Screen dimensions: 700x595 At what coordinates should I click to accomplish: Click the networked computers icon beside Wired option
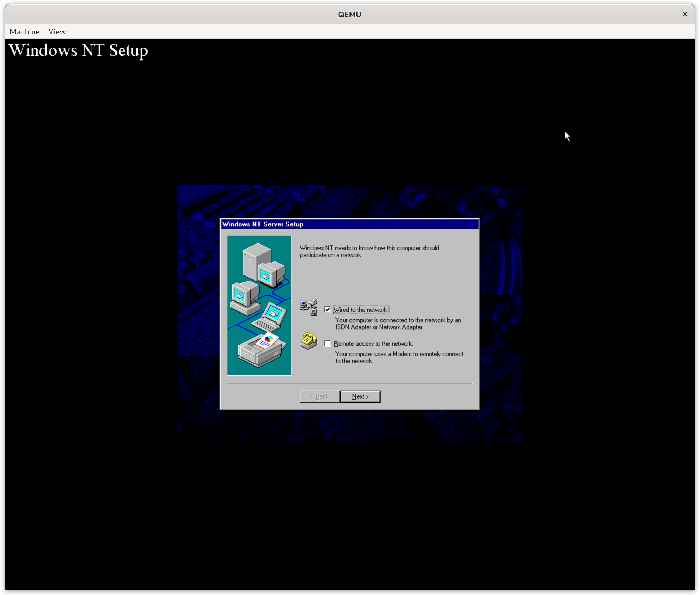coord(309,307)
